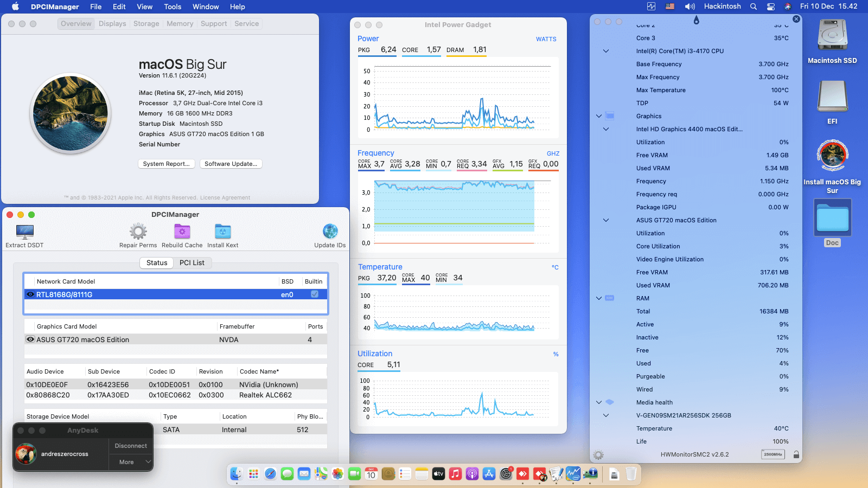Screen dimensions: 868x488
Task: Open Maps from the Dock
Action: coord(321,474)
